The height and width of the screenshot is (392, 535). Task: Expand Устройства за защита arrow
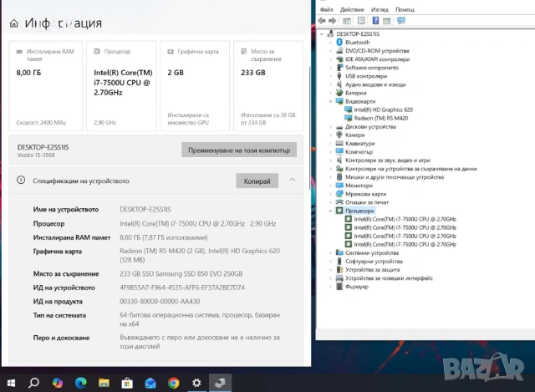[330, 270]
